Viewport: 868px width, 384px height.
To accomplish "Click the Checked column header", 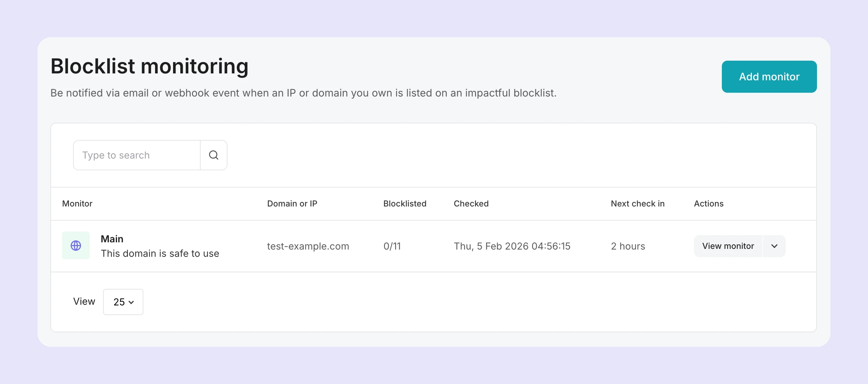I will [x=471, y=203].
